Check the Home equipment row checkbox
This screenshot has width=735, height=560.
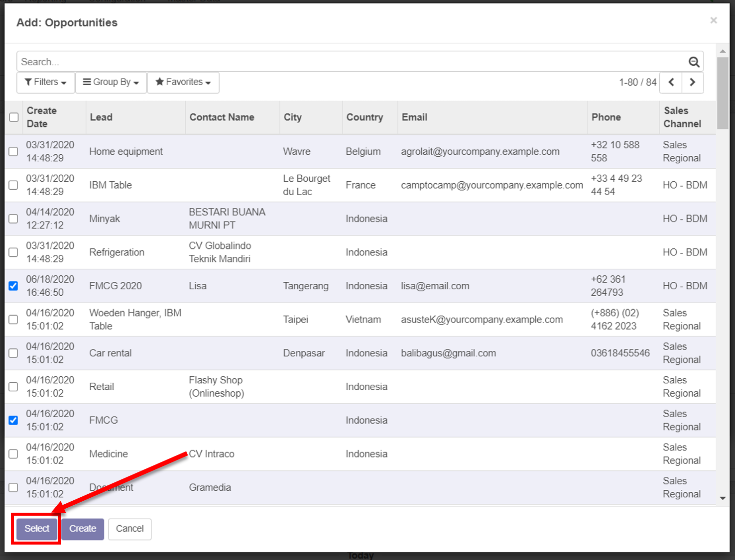[13, 151]
